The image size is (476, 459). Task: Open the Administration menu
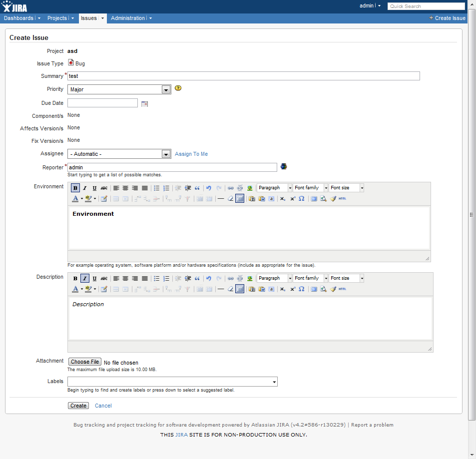point(128,18)
